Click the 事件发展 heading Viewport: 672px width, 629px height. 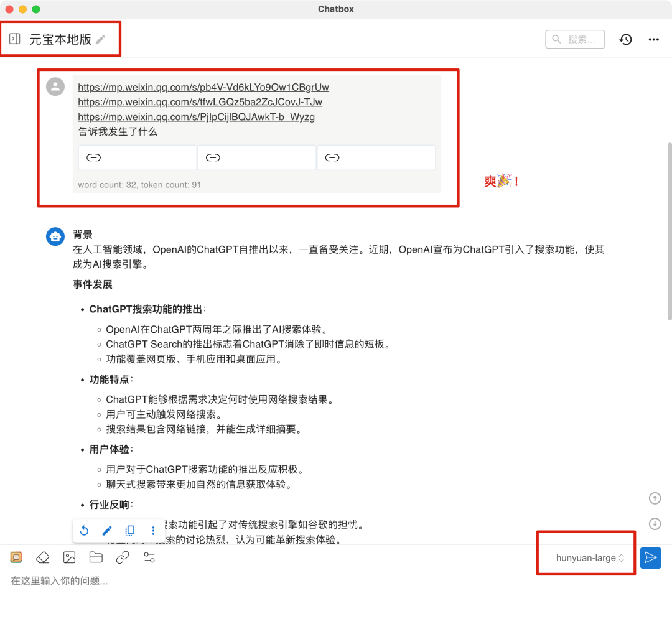point(92,284)
